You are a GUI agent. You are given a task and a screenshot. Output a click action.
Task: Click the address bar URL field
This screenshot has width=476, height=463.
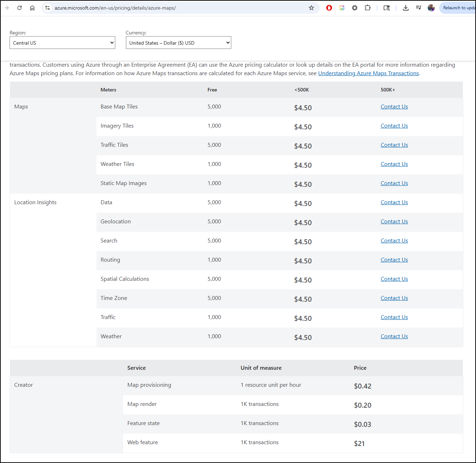(177, 8)
